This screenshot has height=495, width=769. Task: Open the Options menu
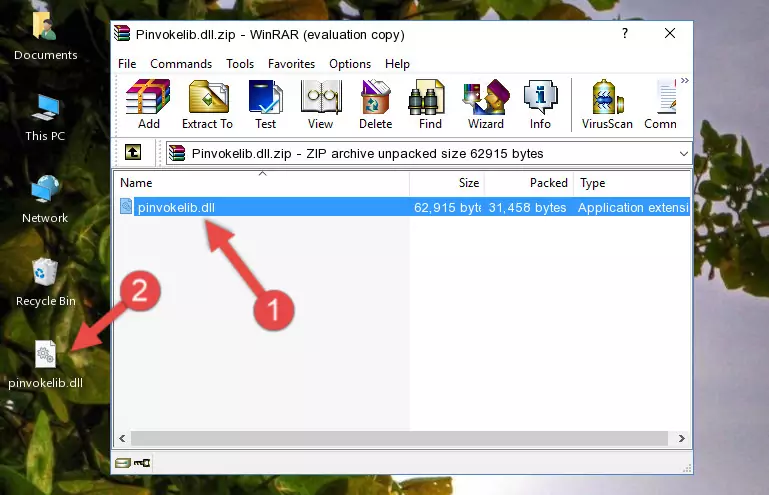tap(350, 64)
